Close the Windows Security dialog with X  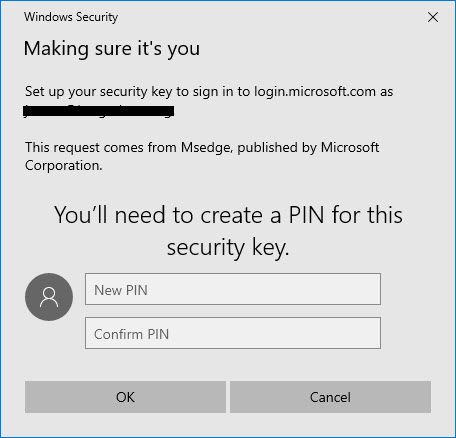(433, 17)
